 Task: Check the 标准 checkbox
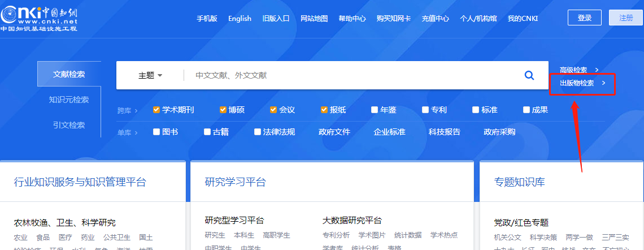coord(476,110)
